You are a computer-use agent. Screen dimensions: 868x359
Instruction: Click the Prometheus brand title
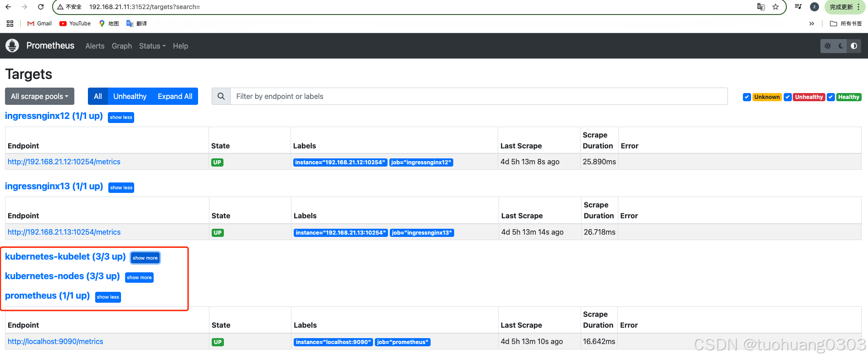(50, 45)
